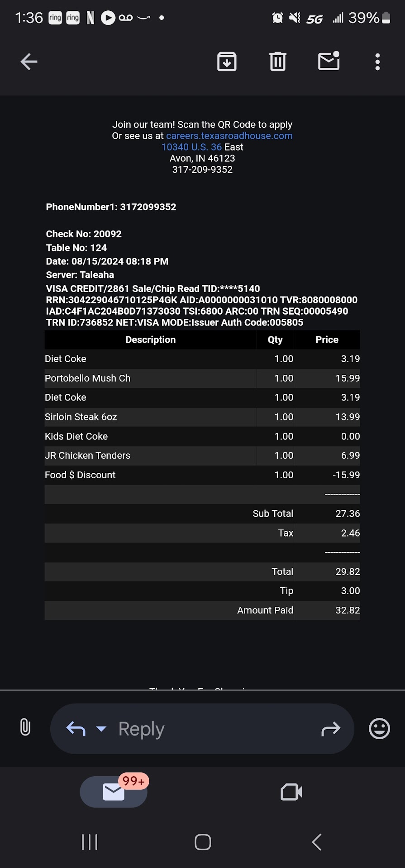Forward email using the right arrow
The image size is (405, 868).
[x=331, y=728]
